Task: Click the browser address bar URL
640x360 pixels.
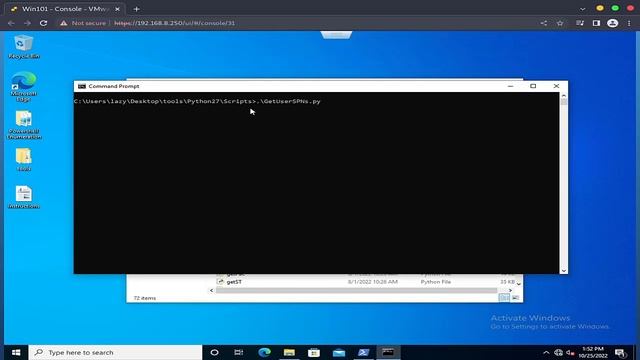Action: (174, 23)
